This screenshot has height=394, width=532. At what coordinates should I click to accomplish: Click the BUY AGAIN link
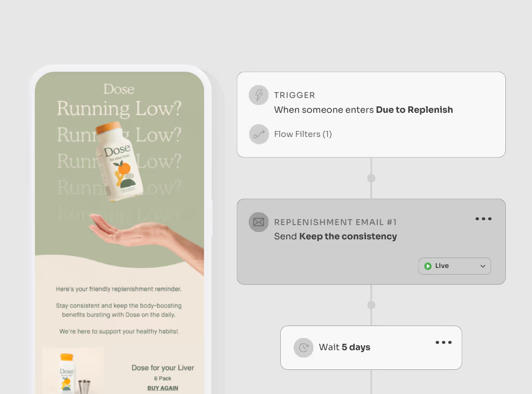(x=163, y=388)
